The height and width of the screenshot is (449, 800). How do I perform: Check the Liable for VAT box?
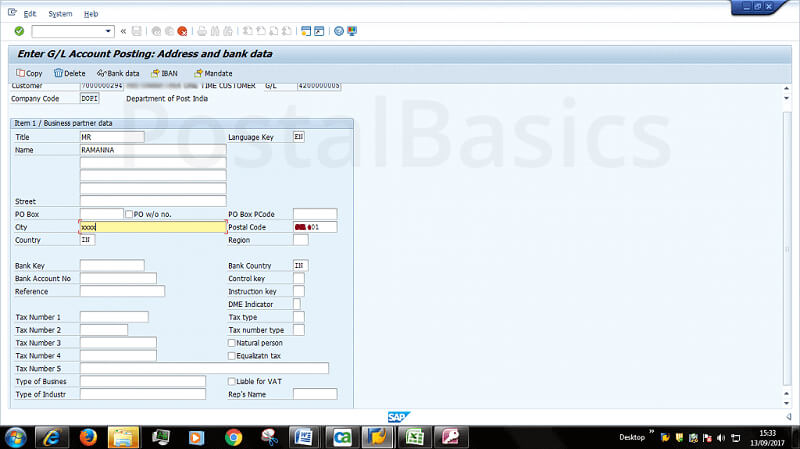pyautogui.click(x=232, y=381)
